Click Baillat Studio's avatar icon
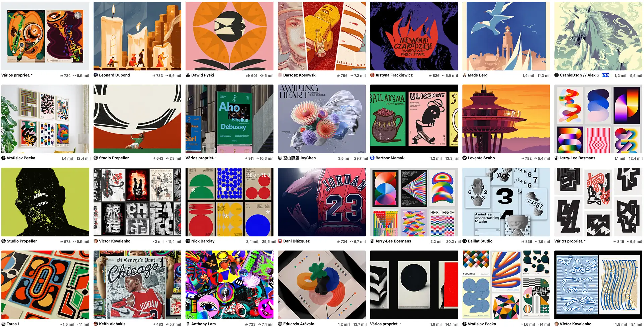Viewport: 644px width, 329px height. click(x=465, y=241)
